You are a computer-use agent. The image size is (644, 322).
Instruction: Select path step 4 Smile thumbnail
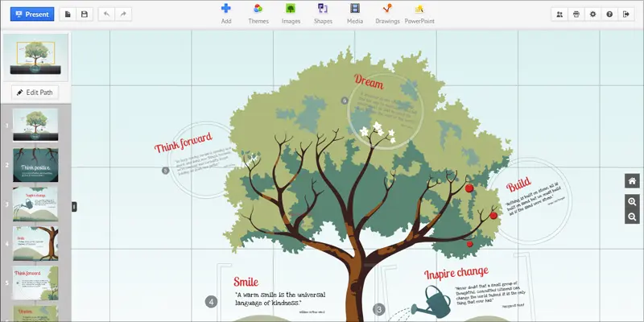point(35,244)
